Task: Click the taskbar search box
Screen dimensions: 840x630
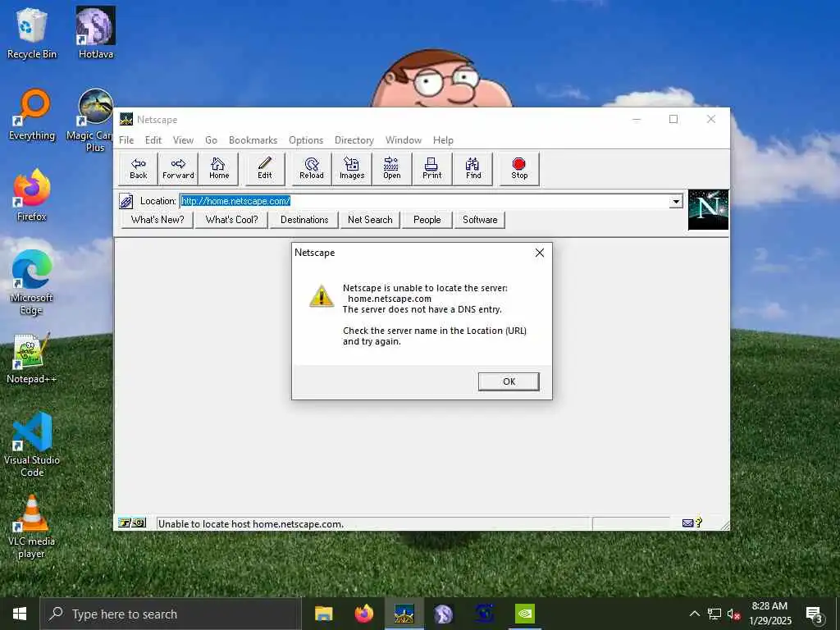Action: [x=171, y=614]
